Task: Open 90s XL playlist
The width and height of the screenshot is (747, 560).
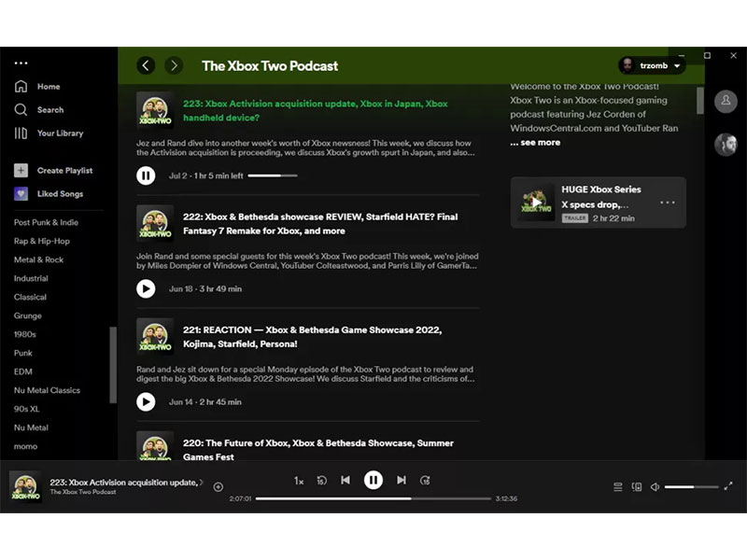Action: 27,409
